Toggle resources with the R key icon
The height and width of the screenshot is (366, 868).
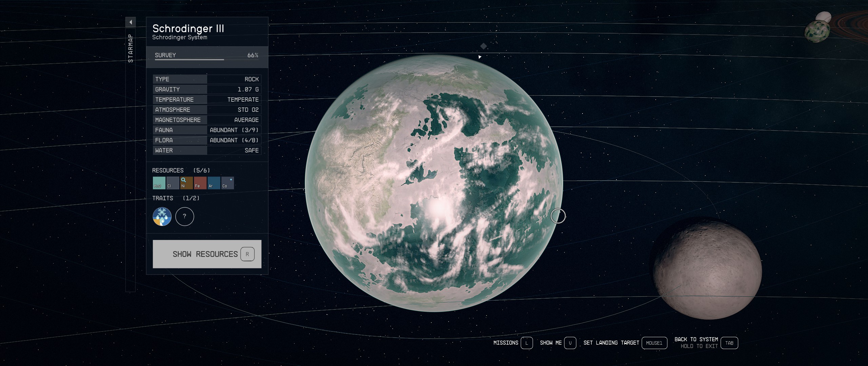pyautogui.click(x=247, y=254)
